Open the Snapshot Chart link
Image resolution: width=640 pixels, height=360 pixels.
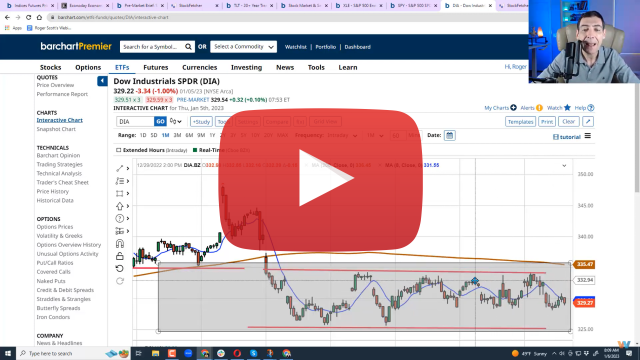point(56,129)
